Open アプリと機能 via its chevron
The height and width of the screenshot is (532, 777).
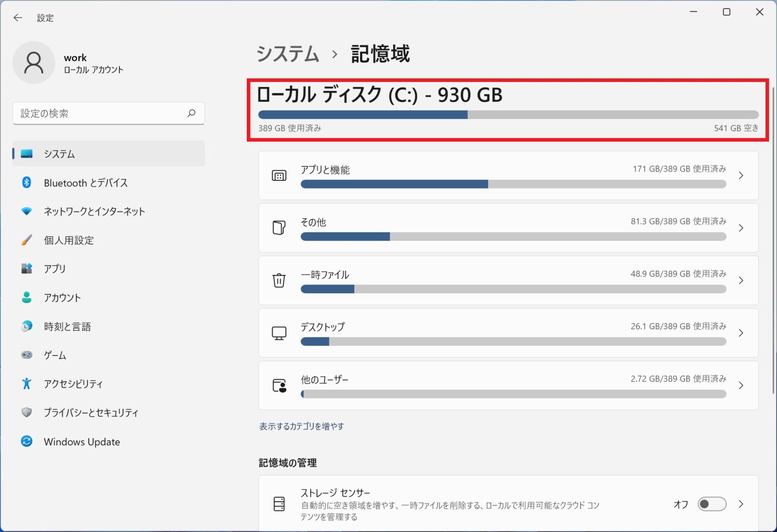(741, 175)
